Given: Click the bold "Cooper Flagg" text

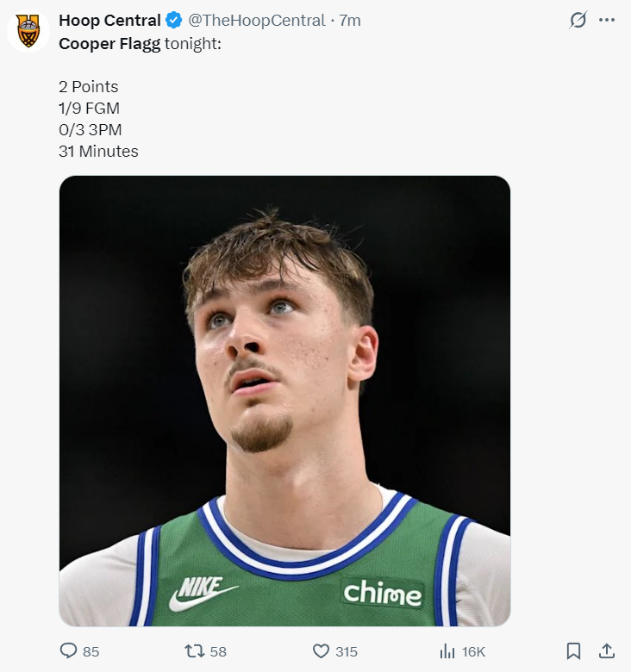Looking at the screenshot, I should pyautogui.click(x=109, y=43).
